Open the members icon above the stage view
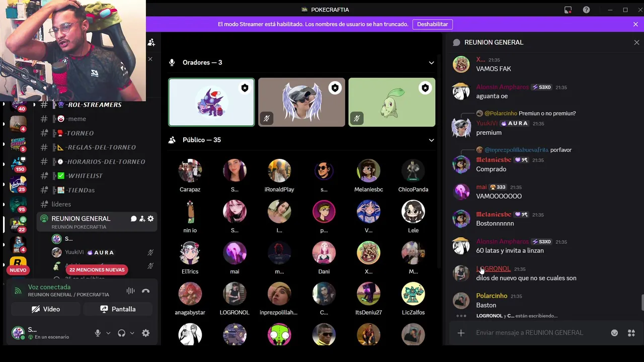This screenshot has height=362, width=644. 151,42
